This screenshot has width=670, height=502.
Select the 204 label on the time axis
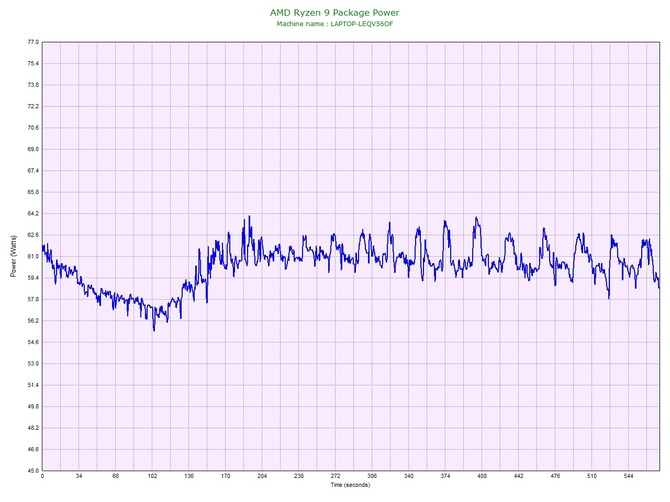coord(262,476)
